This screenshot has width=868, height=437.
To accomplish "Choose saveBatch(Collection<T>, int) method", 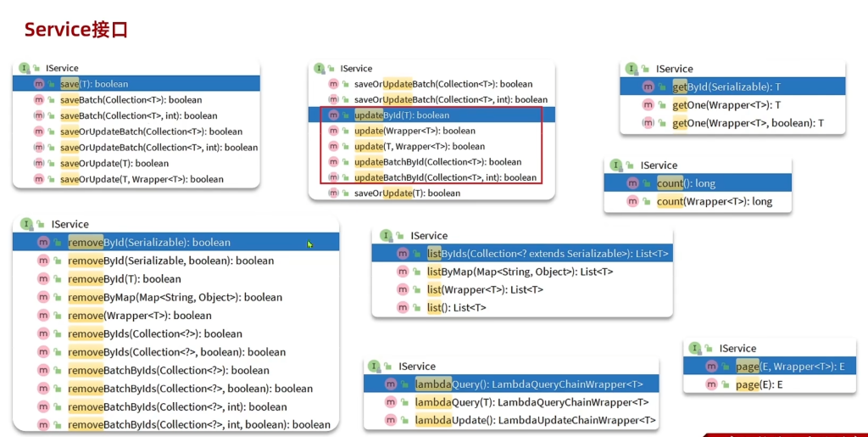I will click(138, 115).
